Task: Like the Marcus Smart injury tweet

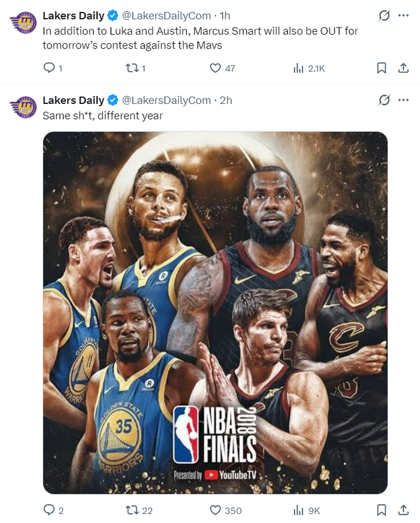Action: click(215, 68)
